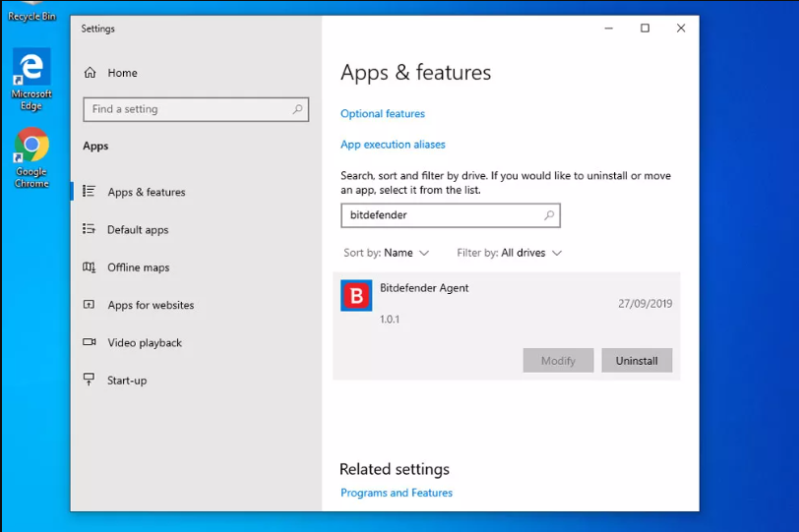
Task: Click the Home house icon
Action: 91,73
